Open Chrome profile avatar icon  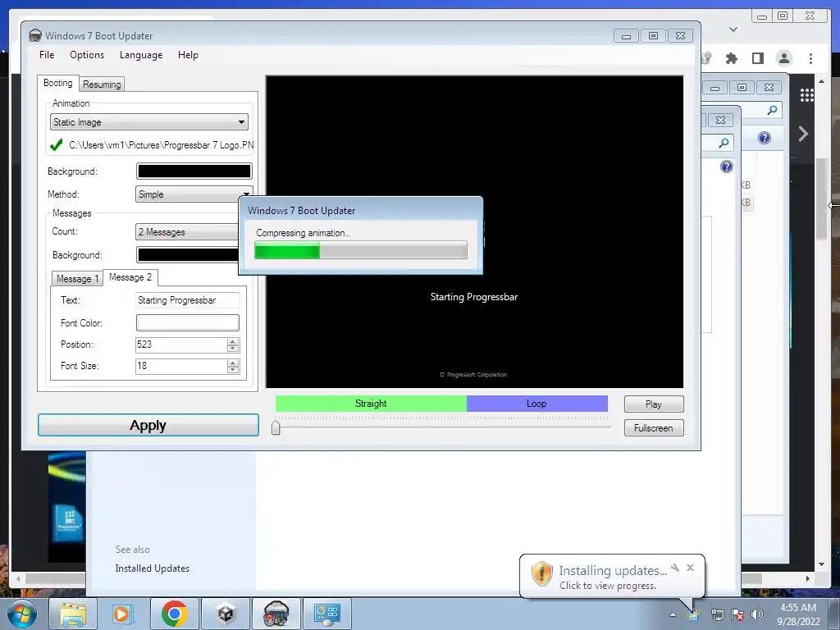coord(783,58)
